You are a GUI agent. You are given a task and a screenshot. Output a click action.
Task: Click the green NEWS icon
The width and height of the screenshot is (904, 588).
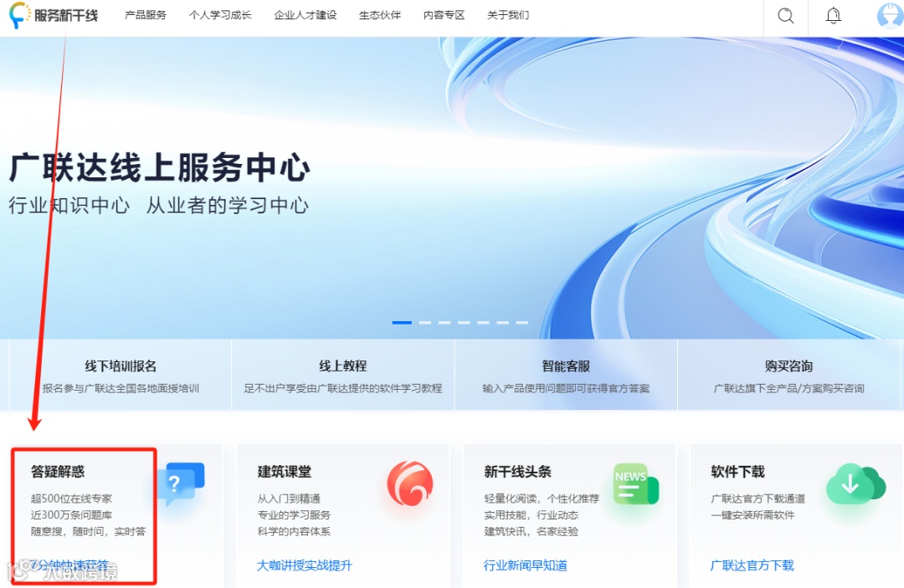click(636, 483)
